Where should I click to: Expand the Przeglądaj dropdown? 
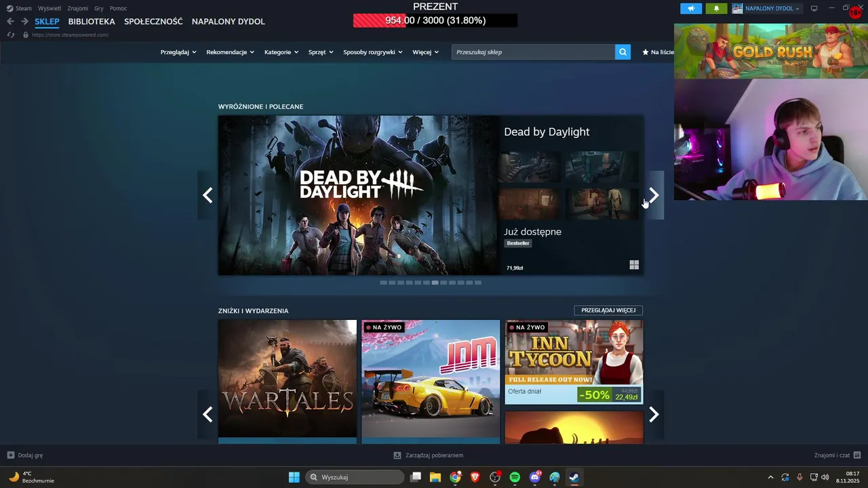click(x=178, y=52)
